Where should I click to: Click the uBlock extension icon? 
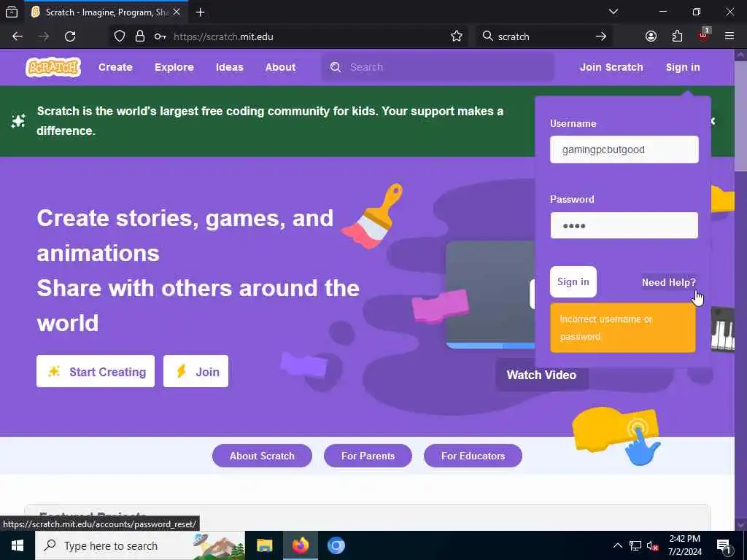point(703,36)
